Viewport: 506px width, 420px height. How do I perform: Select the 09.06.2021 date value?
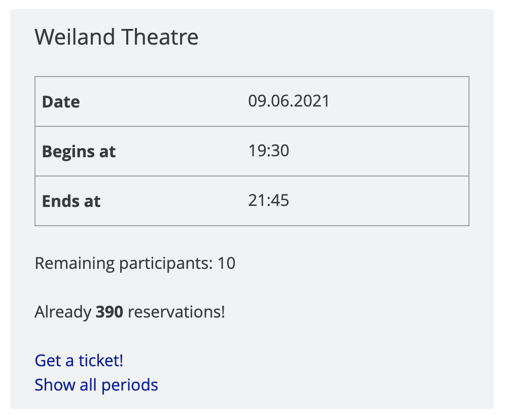[288, 101]
